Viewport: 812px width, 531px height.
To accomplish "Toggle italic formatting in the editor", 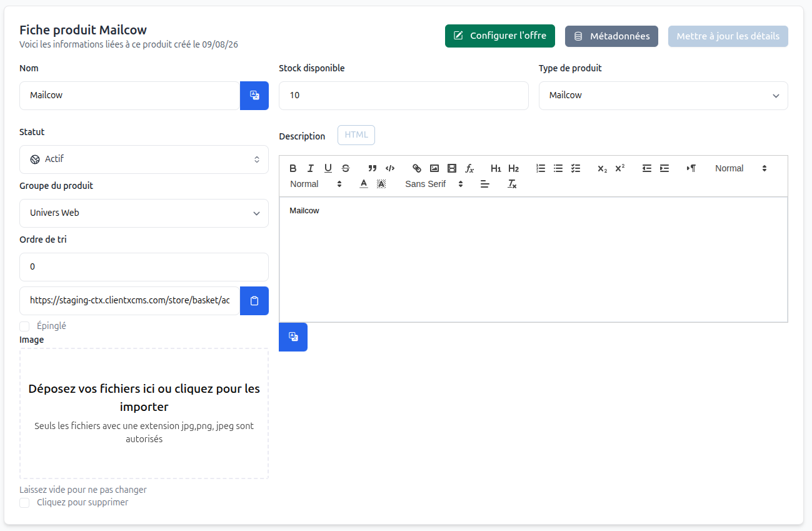I will 311,168.
